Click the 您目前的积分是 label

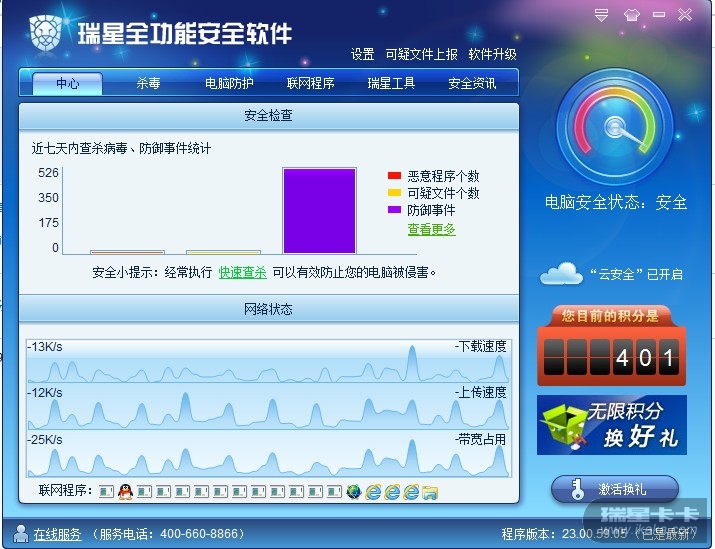tap(610, 316)
